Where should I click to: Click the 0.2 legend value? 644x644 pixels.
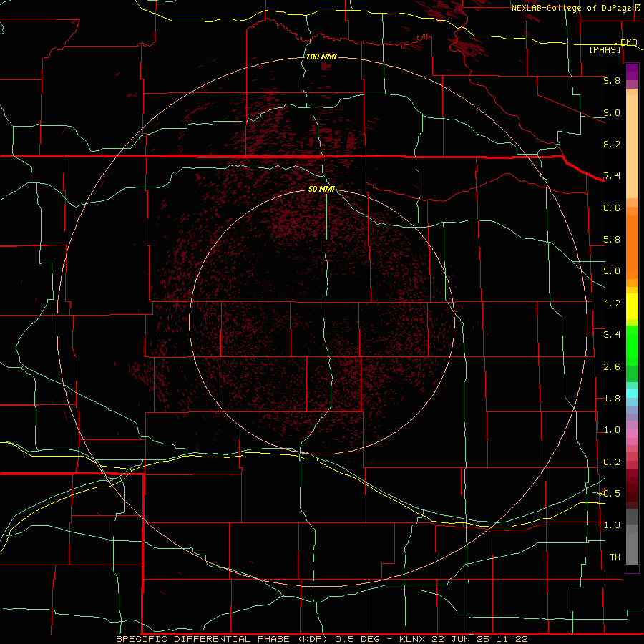coord(612,462)
